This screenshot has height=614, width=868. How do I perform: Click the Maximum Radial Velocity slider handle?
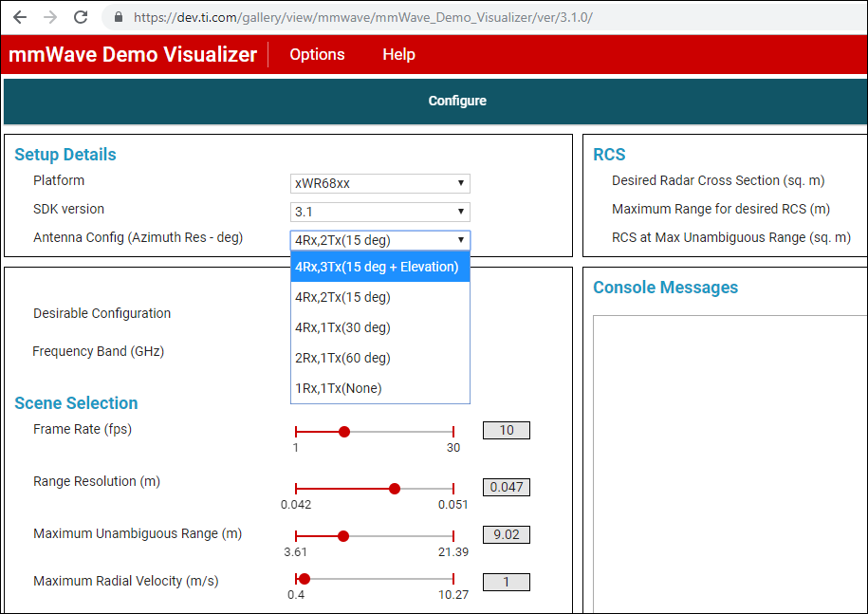304,579
